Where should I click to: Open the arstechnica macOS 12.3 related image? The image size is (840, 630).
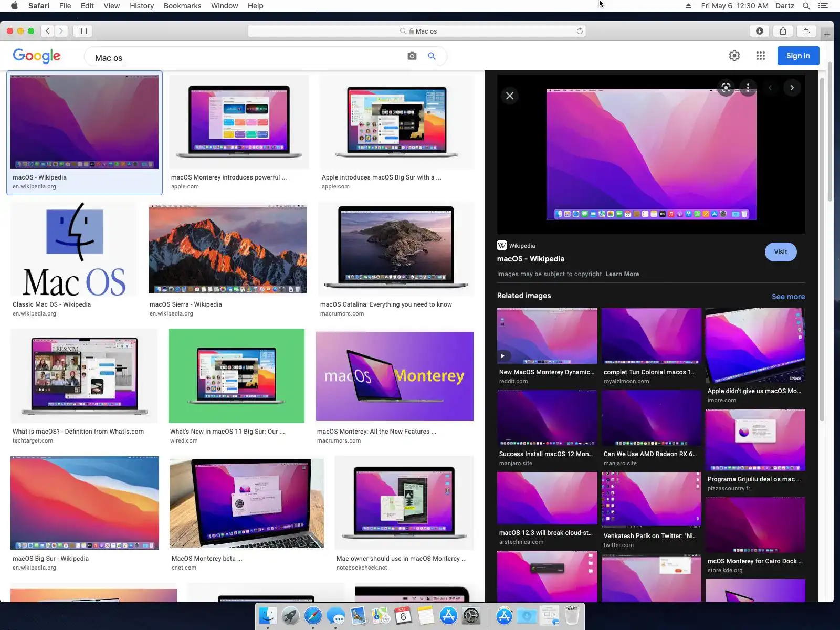pyautogui.click(x=547, y=498)
